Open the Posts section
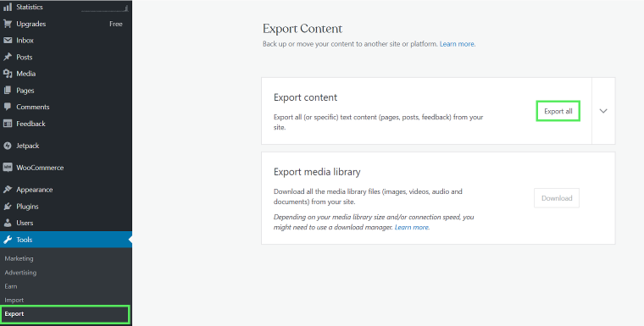 coord(66,57)
